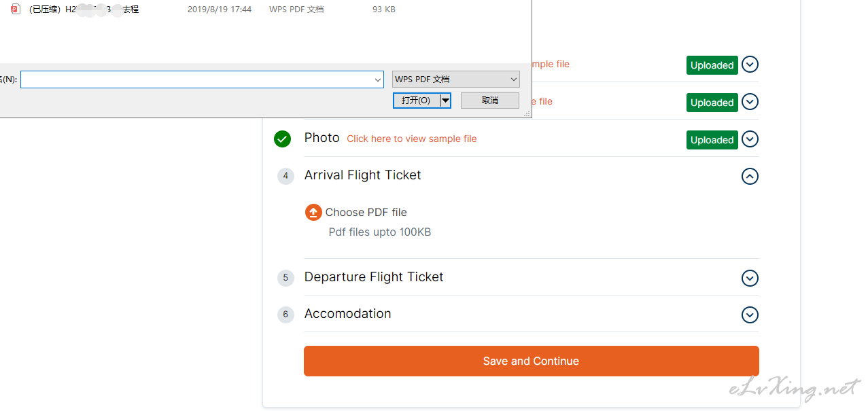Image resolution: width=868 pixels, height=411 pixels.
Task: Click step number 4 circle badge
Action: pyautogui.click(x=285, y=176)
